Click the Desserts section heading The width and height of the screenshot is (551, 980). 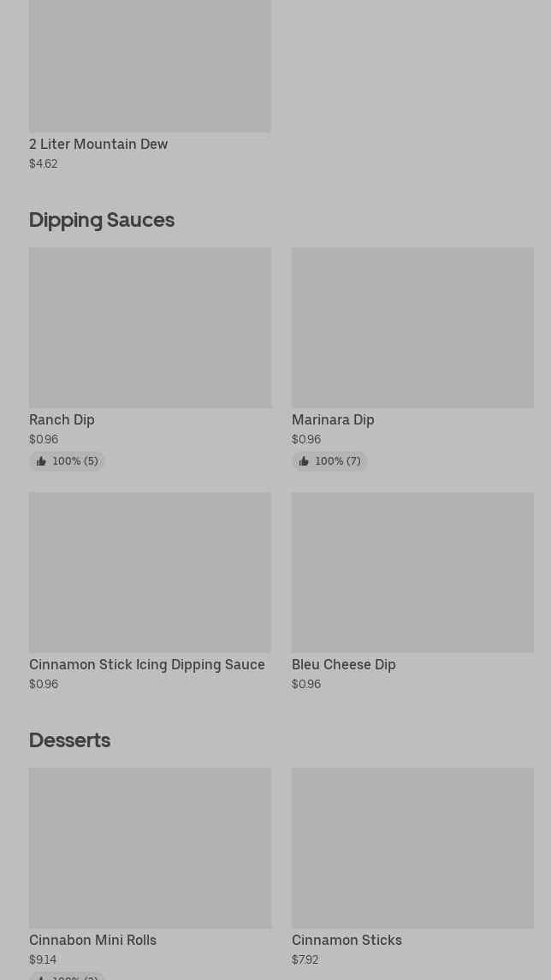pyautogui.click(x=69, y=740)
